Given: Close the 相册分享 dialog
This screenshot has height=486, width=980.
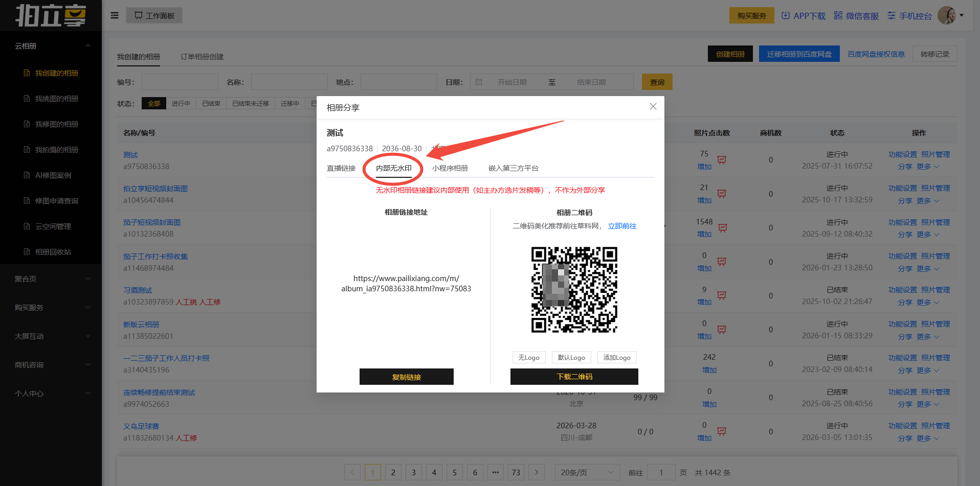Looking at the screenshot, I should click(x=653, y=106).
